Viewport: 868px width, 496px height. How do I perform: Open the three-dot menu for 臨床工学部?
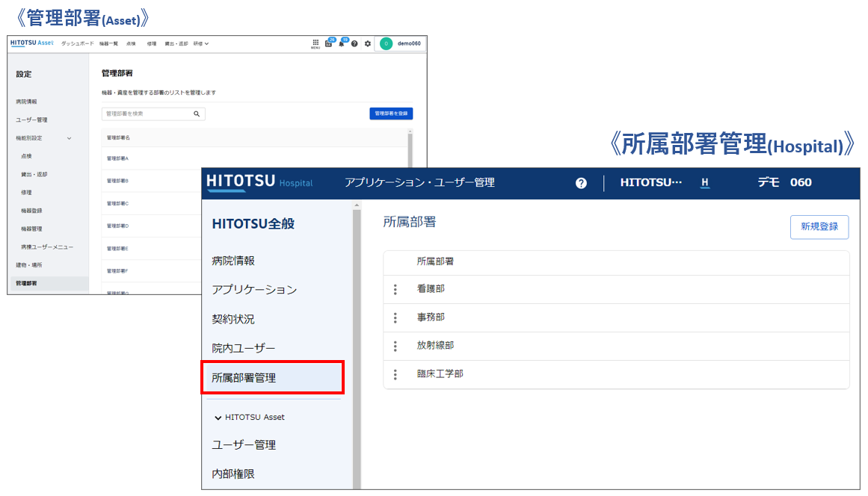coord(395,375)
